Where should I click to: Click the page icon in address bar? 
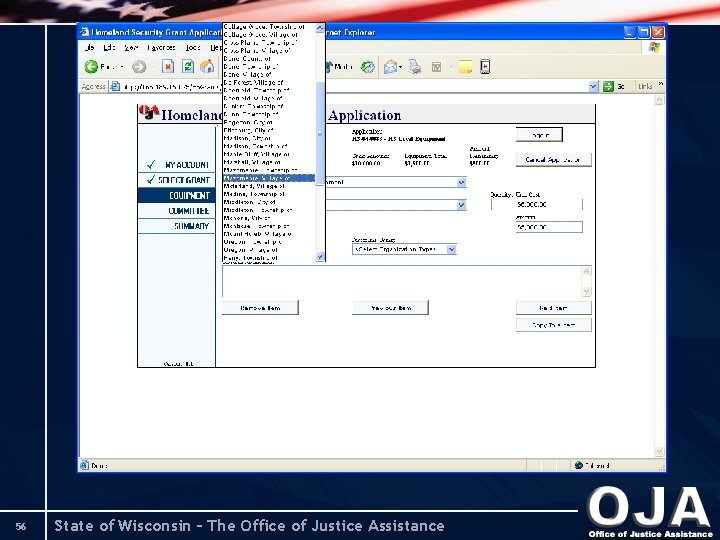pos(115,86)
